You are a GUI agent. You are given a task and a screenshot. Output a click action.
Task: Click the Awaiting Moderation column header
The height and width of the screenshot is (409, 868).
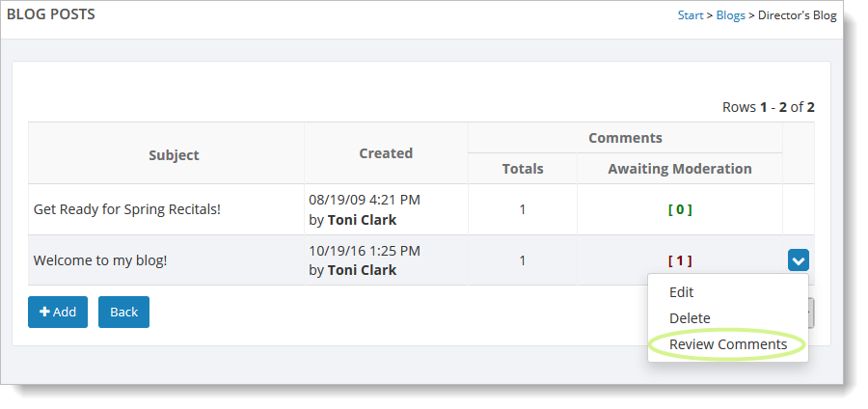pos(680,169)
